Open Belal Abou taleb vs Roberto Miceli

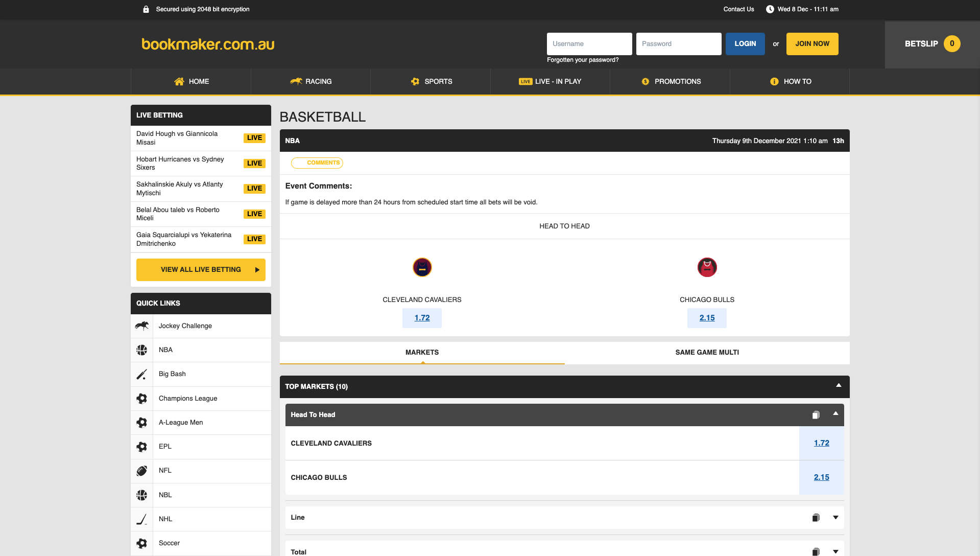(201, 214)
